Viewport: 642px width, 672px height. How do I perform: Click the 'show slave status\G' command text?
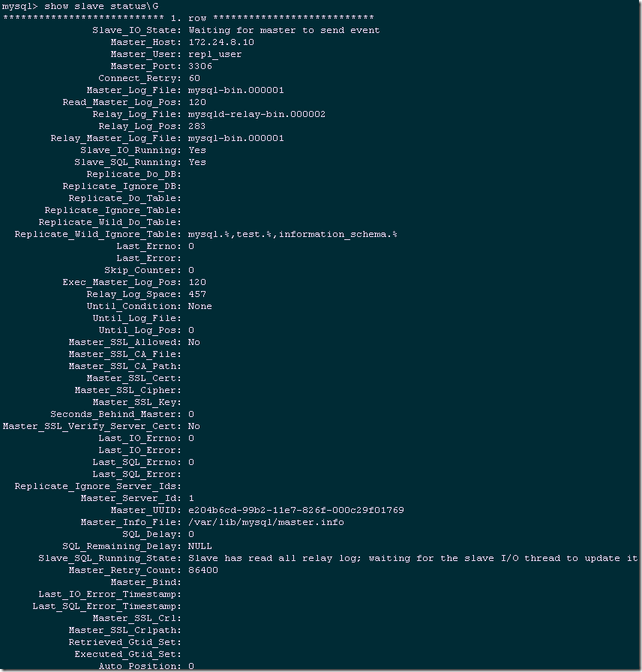click(91, 6)
